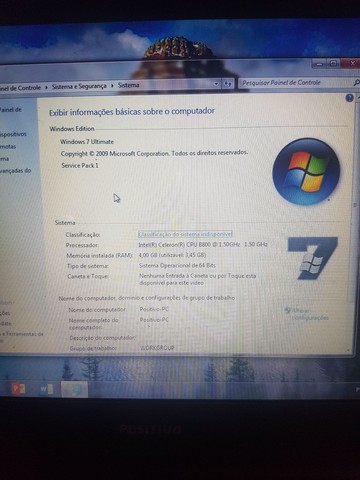Select the Sistema breadcrumb item
The image size is (360, 480).
click(128, 85)
